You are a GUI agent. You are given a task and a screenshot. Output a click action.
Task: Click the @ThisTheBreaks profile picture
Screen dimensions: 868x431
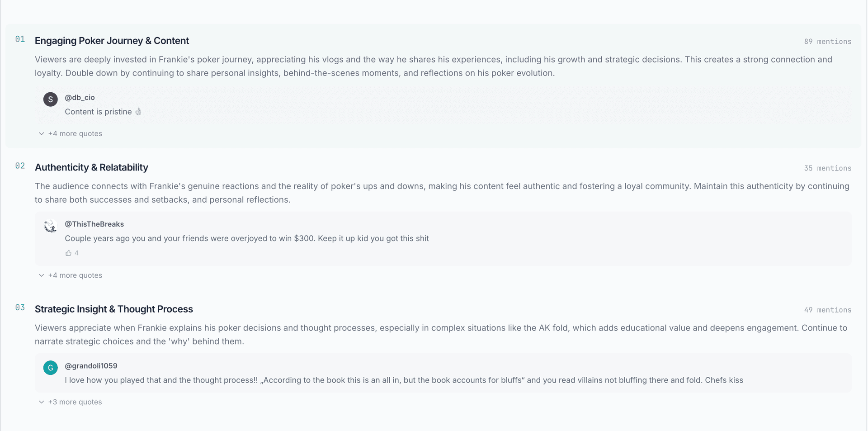point(50,226)
